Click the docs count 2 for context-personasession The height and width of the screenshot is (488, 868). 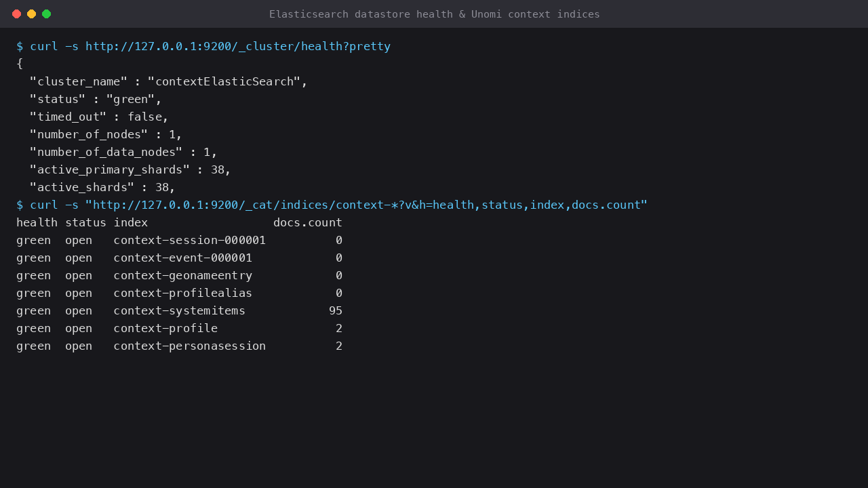click(x=339, y=346)
